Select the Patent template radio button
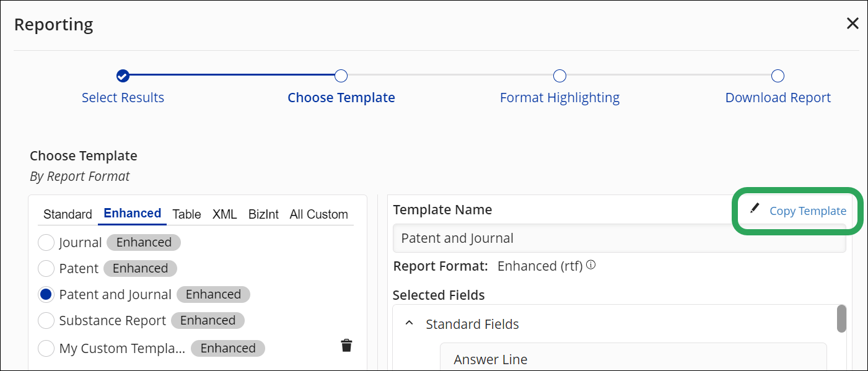 coord(46,268)
